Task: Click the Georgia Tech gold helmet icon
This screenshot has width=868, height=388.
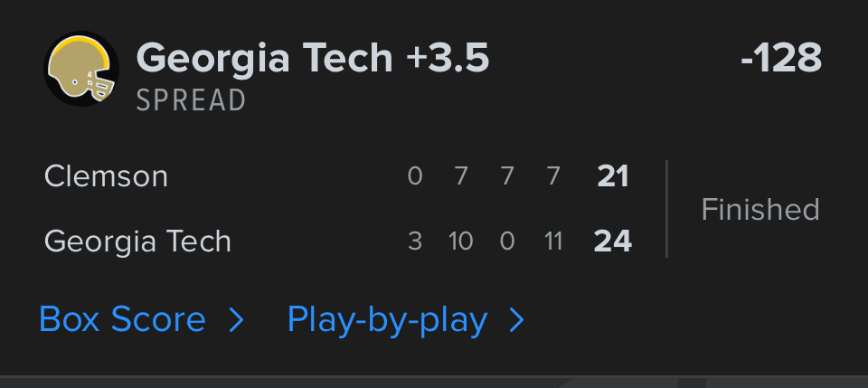Action: [81, 69]
